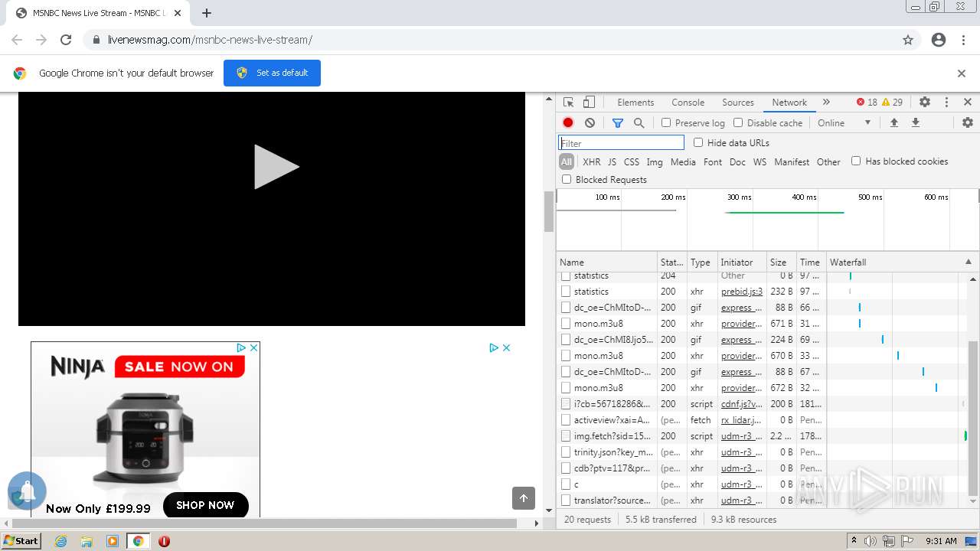This screenshot has width=980, height=551.
Task: Click the yellow warning count 29 badge
Action: tap(893, 102)
